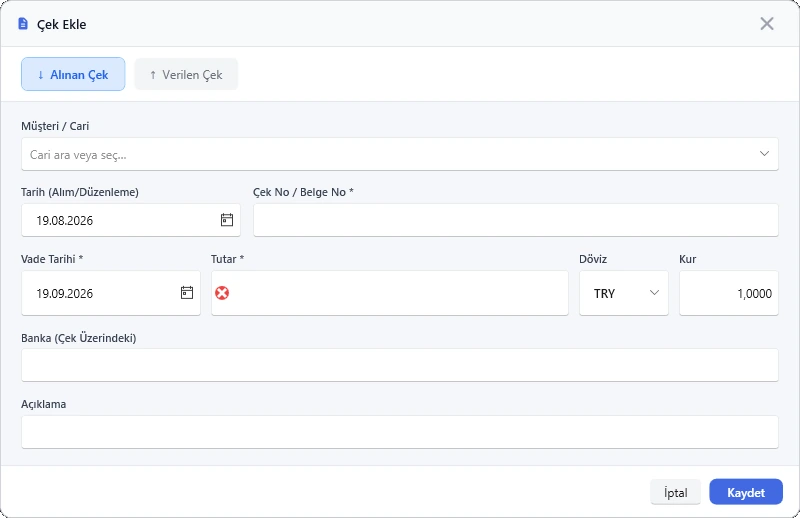
Task: Edit the Kur value 1,0000
Action: (729, 293)
